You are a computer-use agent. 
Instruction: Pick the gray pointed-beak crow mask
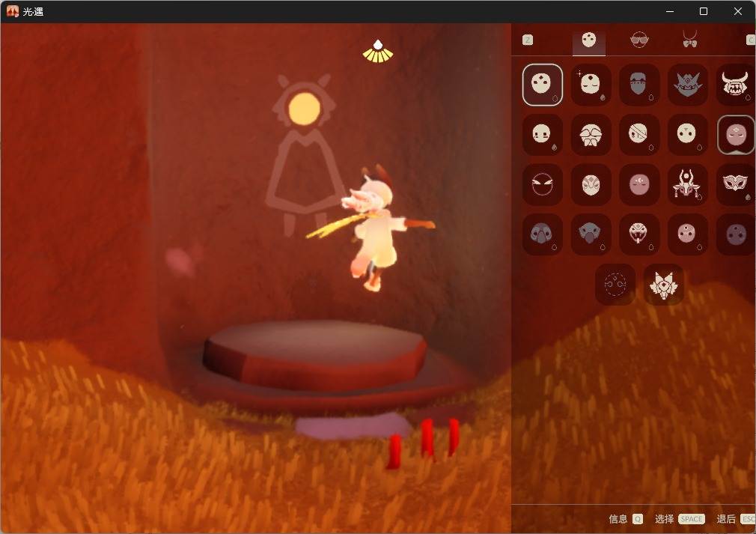(591, 234)
